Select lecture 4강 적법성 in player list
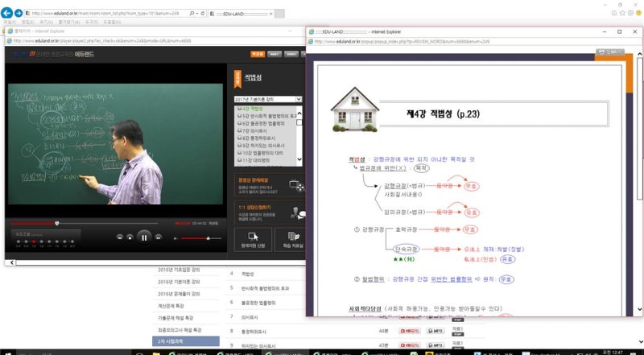 (252, 109)
